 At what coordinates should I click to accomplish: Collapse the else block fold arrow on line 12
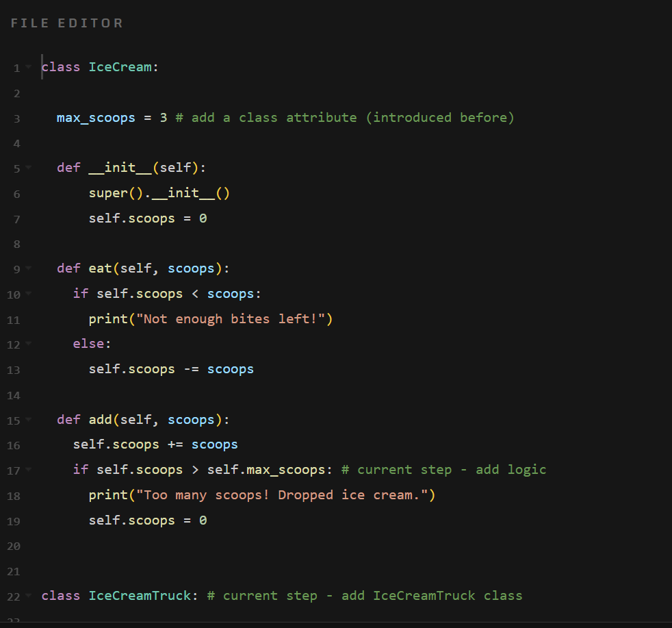(x=29, y=344)
